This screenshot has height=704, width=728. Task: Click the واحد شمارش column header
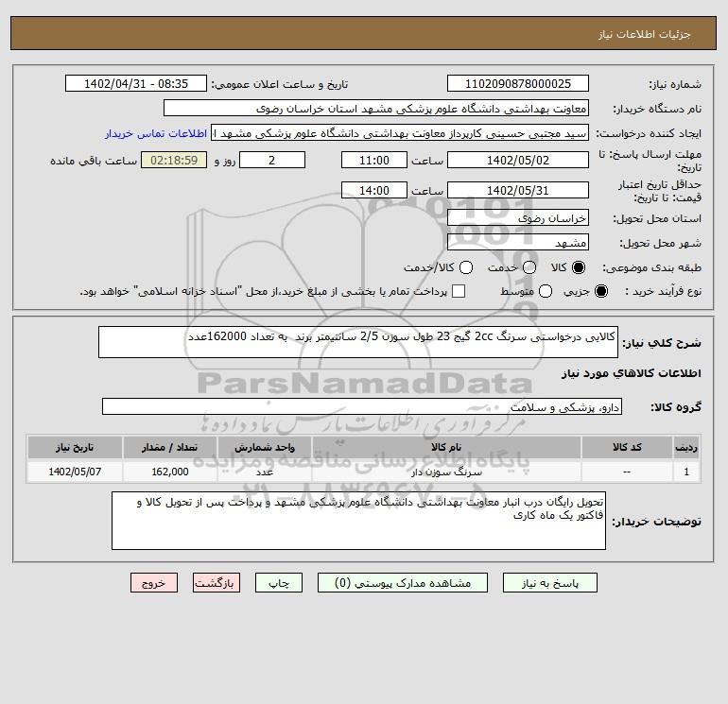coord(265,447)
